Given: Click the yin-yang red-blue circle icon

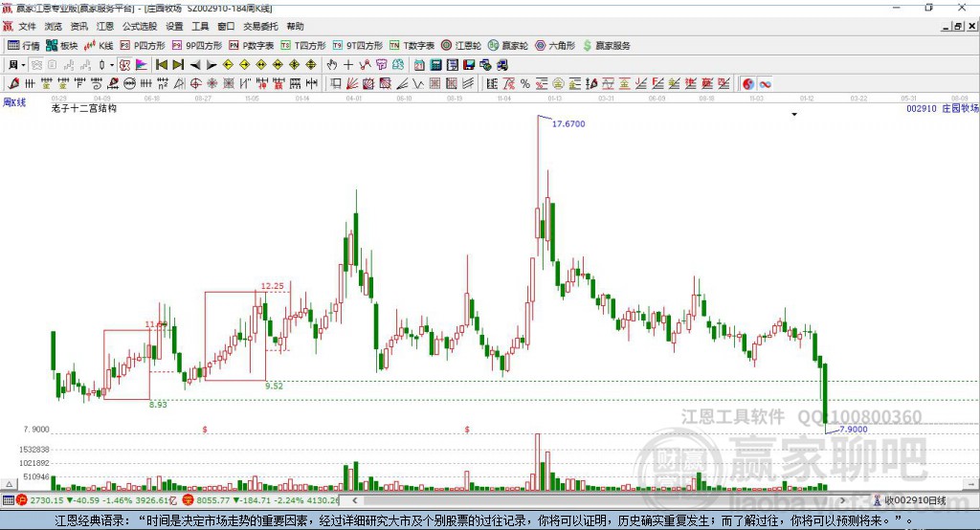Looking at the screenshot, I should pyautogui.click(x=748, y=84).
